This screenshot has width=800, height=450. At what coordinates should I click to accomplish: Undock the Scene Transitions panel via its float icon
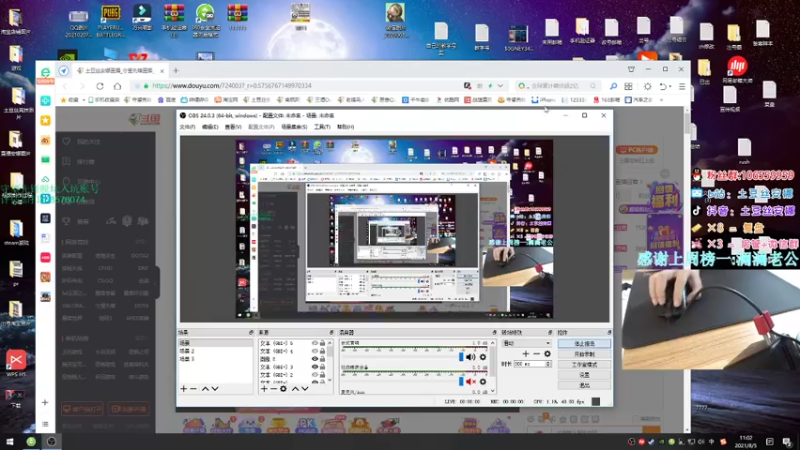[550, 333]
